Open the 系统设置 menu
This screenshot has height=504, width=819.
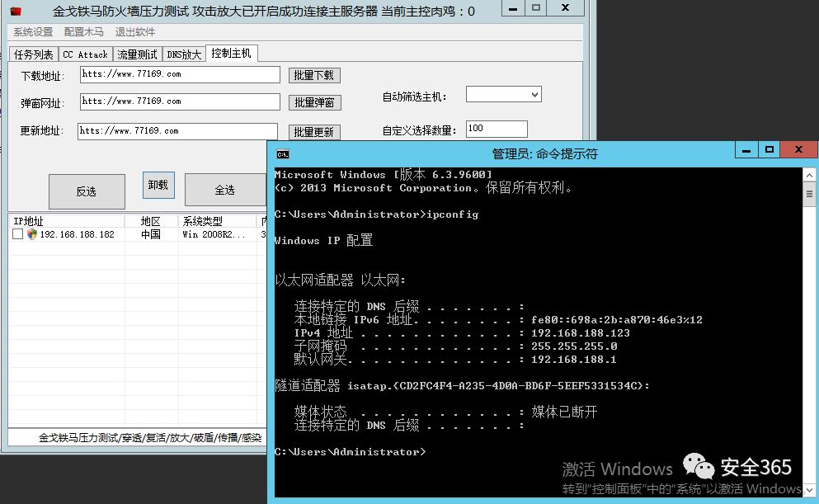(x=33, y=32)
